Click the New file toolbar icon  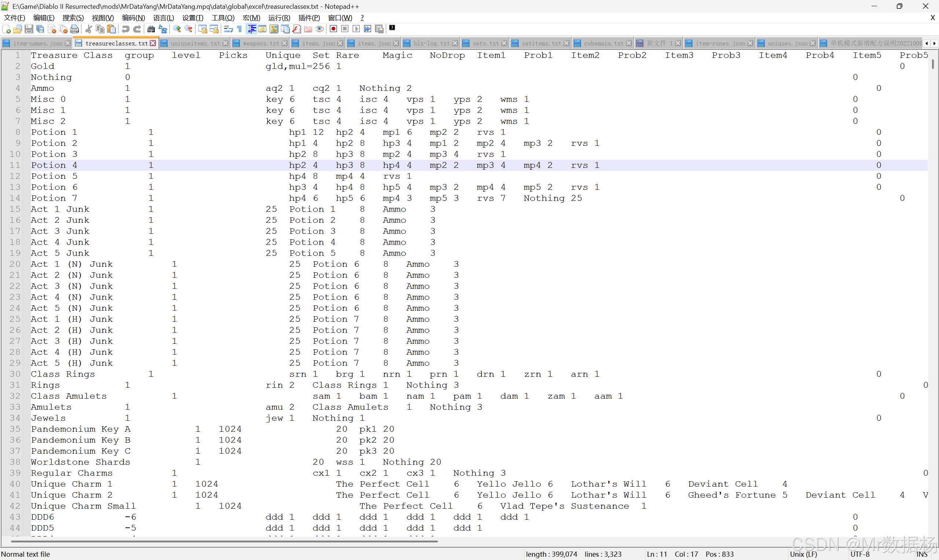[6, 29]
